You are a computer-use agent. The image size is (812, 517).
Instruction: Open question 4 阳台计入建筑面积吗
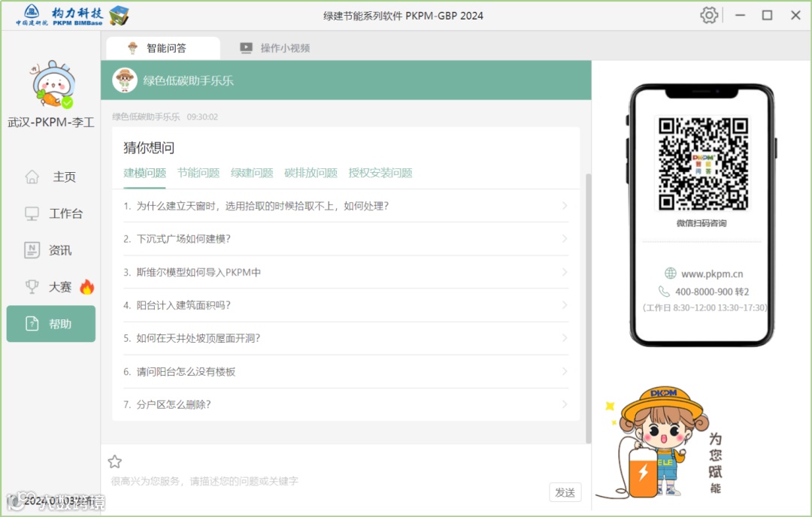[x=345, y=305]
